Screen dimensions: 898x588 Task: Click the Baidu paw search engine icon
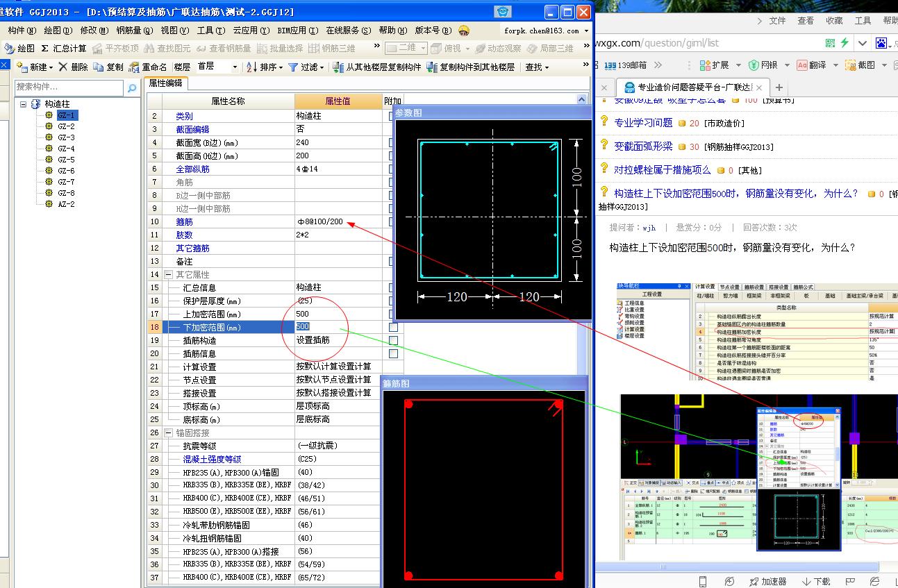pos(881,43)
